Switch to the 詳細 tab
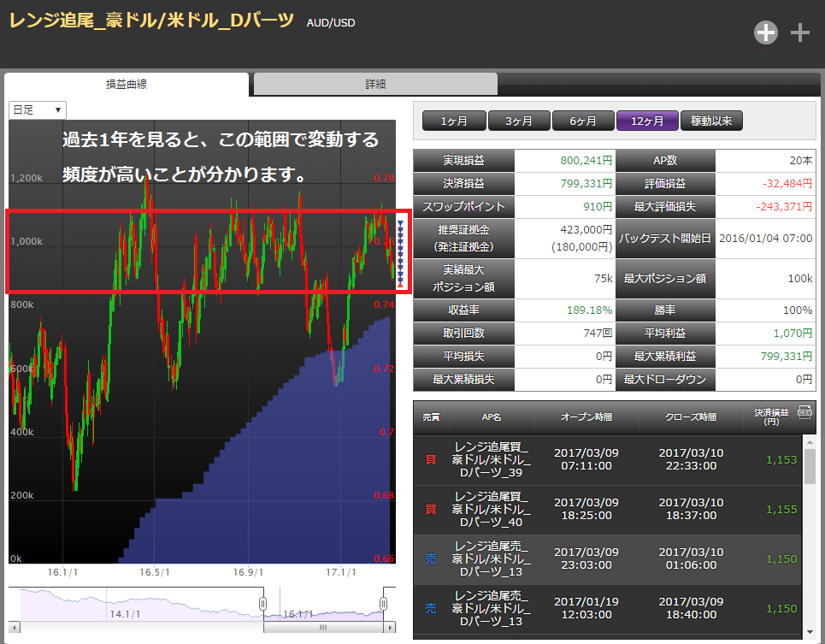825x644 pixels. click(x=375, y=84)
